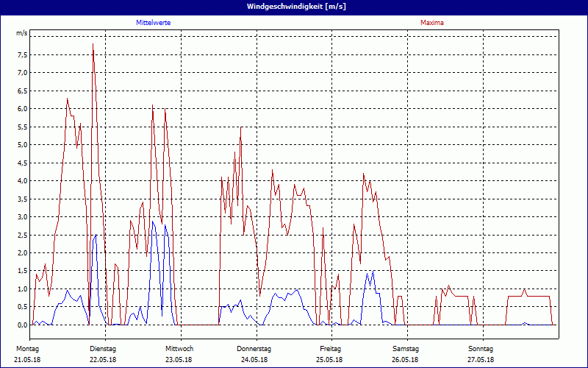The image size is (588, 368).
Task: Click the highest red Maxima peak near Dienstag
Action: click(x=93, y=44)
